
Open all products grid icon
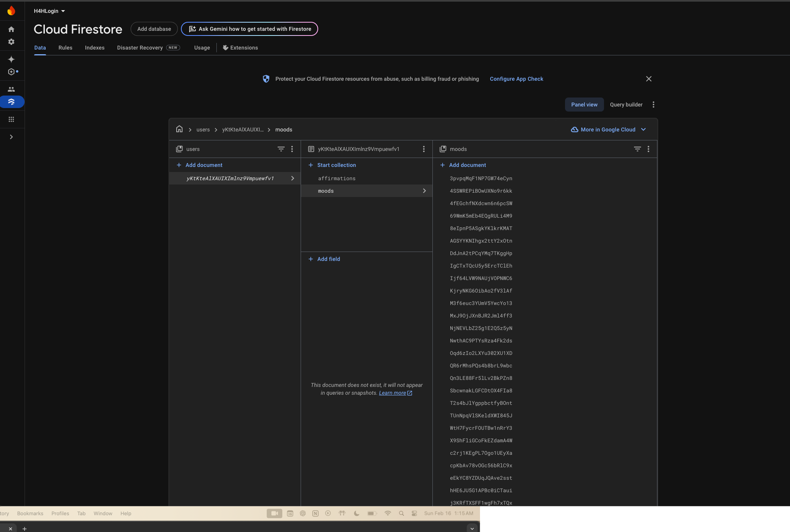11,119
